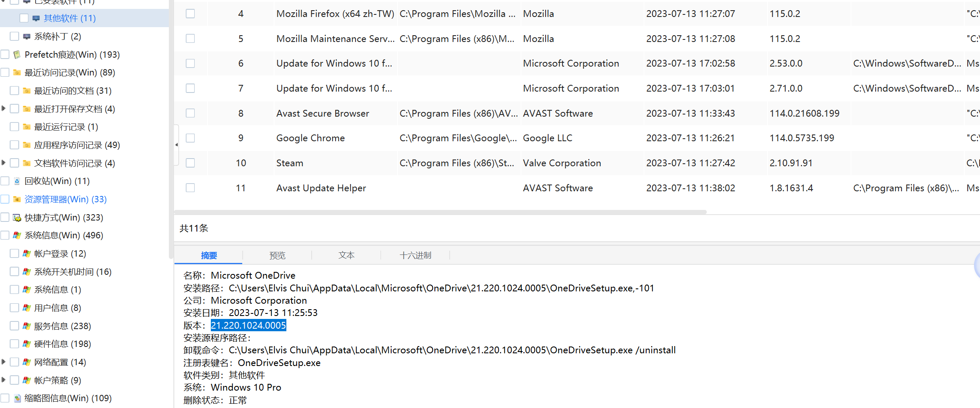
Task: Tick the checkbox for Avast Update Helper row
Action: [190, 188]
